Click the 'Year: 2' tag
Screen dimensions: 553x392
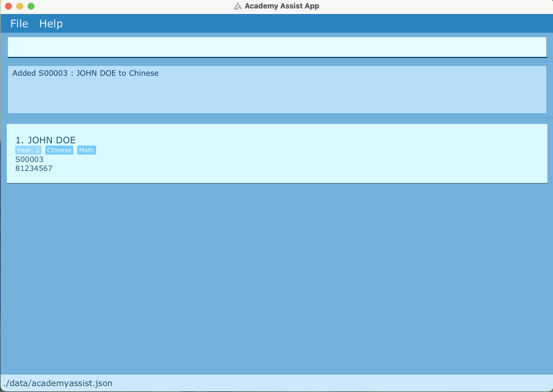tap(28, 150)
